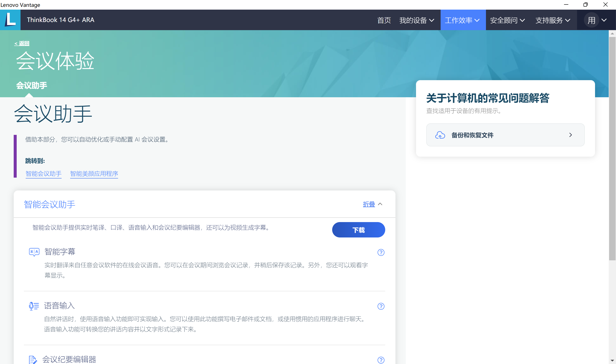Collapse 智能会议助手 section via chevron
Image resolution: width=616 pixels, height=364 pixels.
click(x=380, y=204)
